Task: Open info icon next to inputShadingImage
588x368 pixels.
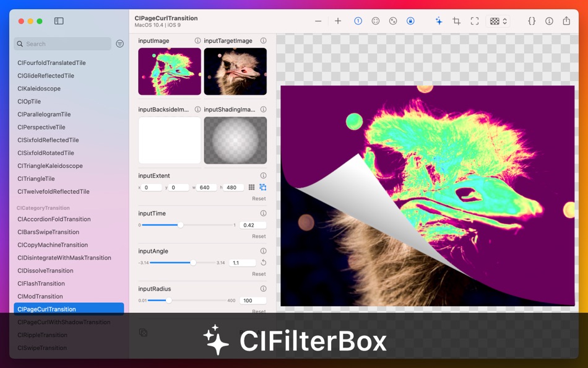Action: (x=263, y=109)
